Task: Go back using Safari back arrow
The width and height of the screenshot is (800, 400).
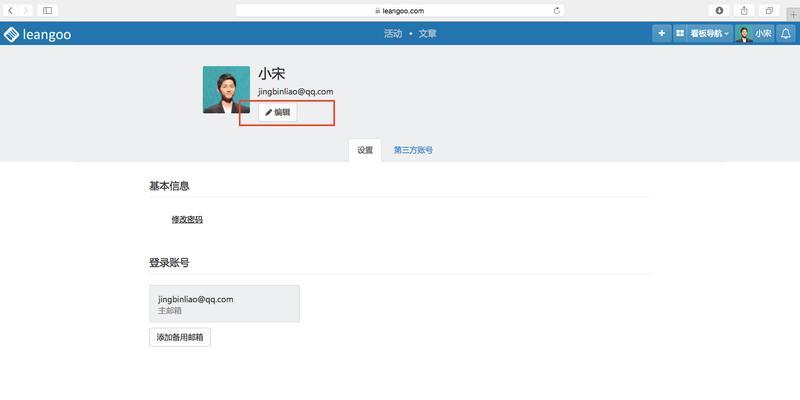Action: [x=10, y=10]
